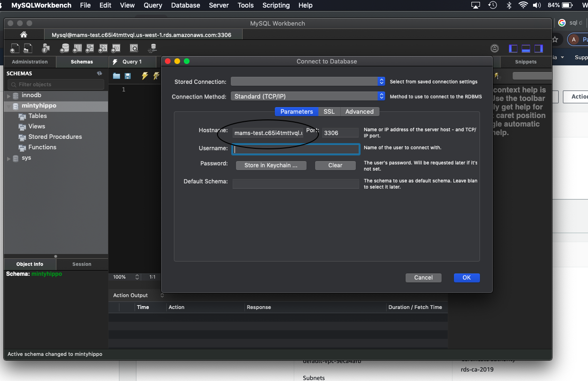Image resolution: width=588 pixels, height=381 pixels.
Task: Switch to the Session tab
Action: [82, 264]
